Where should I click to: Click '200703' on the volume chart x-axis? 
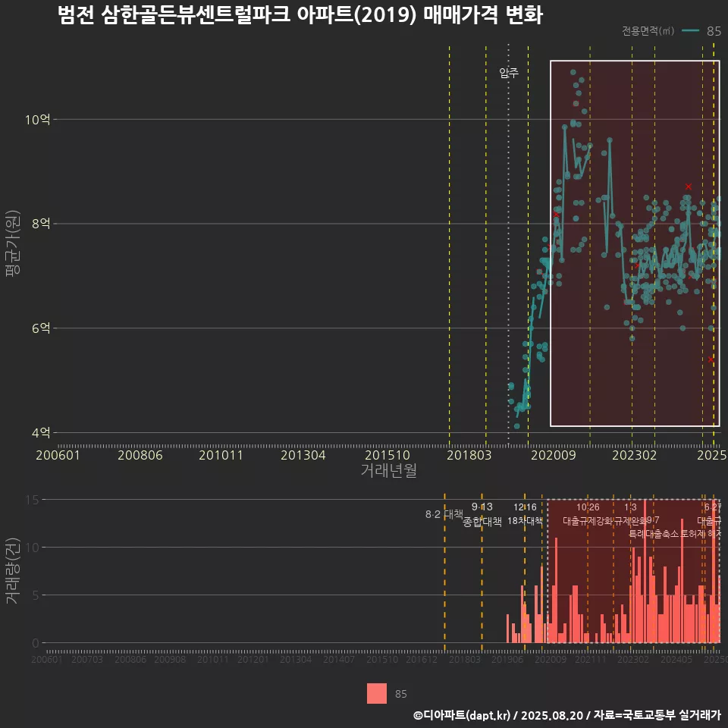[x=87, y=659]
